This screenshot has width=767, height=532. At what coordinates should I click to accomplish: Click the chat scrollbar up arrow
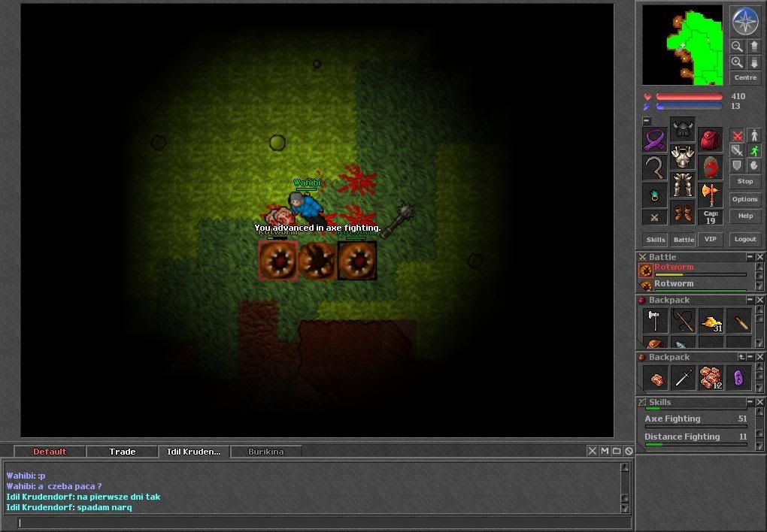click(625, 467)
